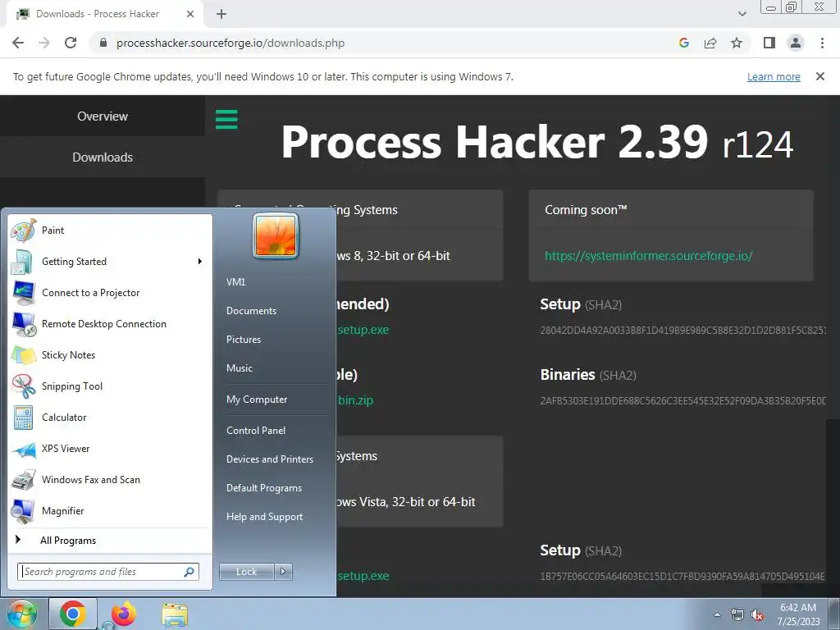Download the lower setup.exe link

pyautogui.click(x=363, y=576)
